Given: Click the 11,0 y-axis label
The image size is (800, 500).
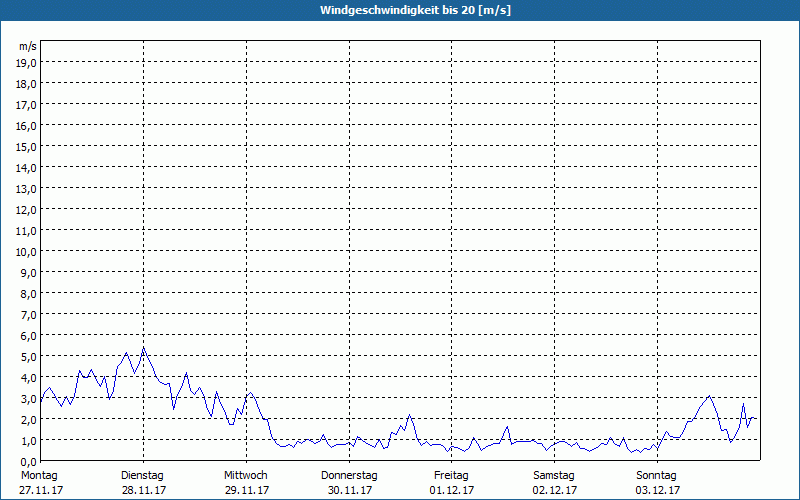Looking at the screenshot, I should click(27, 231).
